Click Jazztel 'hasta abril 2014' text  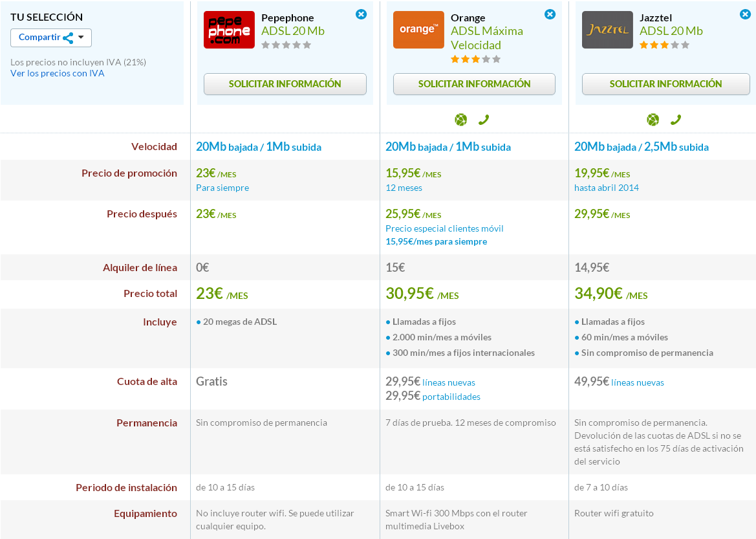point(607,188)
